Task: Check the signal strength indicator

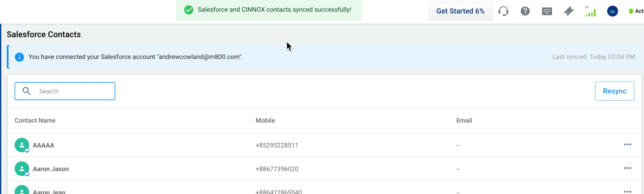Action: [x=591, y=13]
